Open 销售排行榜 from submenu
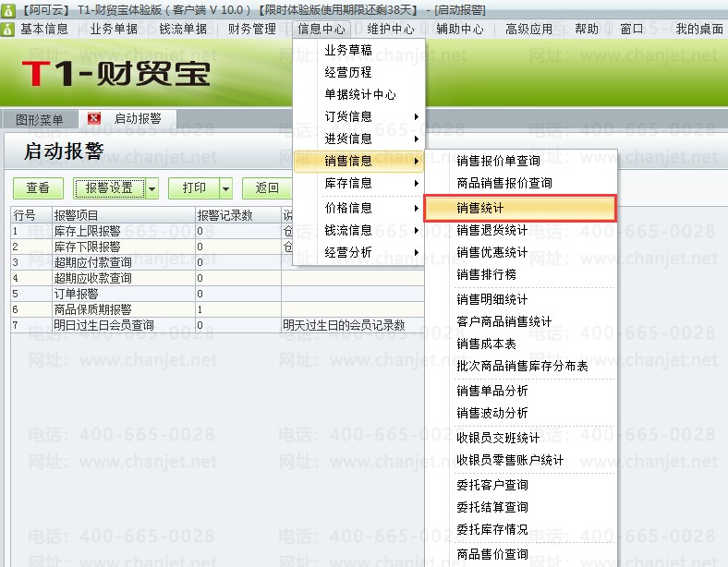728x567 pixels. coord(520,274)
